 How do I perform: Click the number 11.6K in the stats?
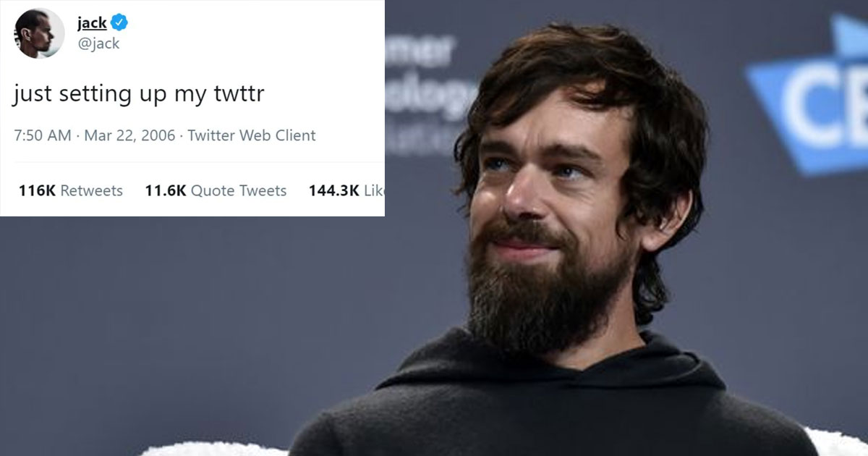(166, 191)
